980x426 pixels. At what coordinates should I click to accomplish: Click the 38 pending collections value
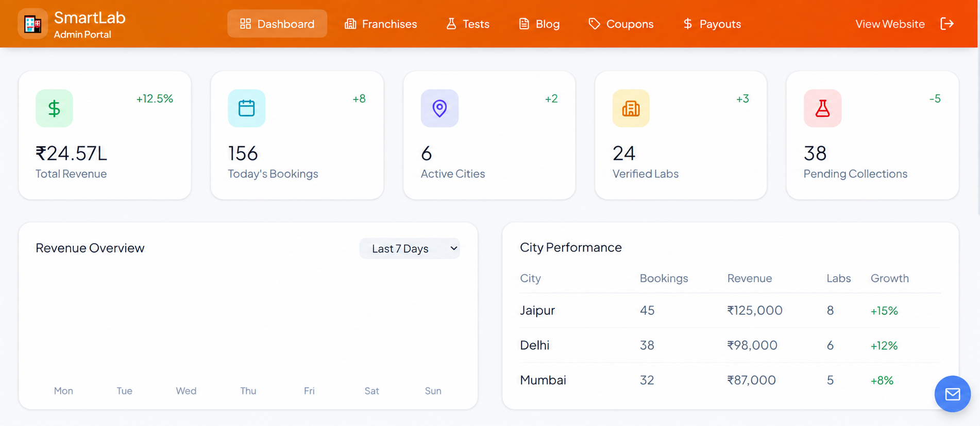pos(815,153)
